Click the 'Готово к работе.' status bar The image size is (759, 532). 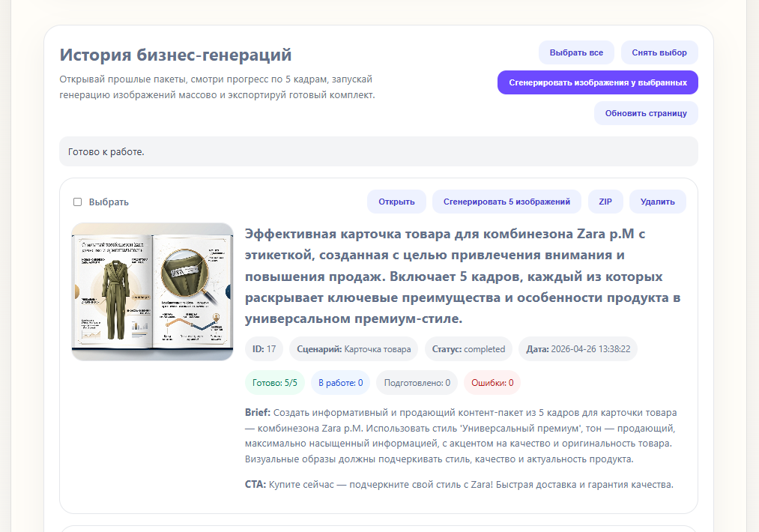[378, 151]
